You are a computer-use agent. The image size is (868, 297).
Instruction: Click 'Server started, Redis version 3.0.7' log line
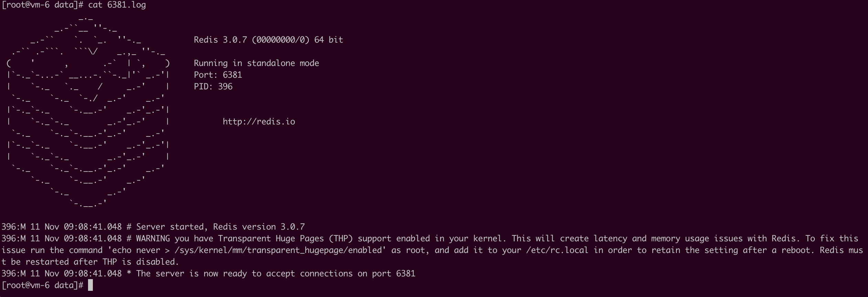coord(220,227)
